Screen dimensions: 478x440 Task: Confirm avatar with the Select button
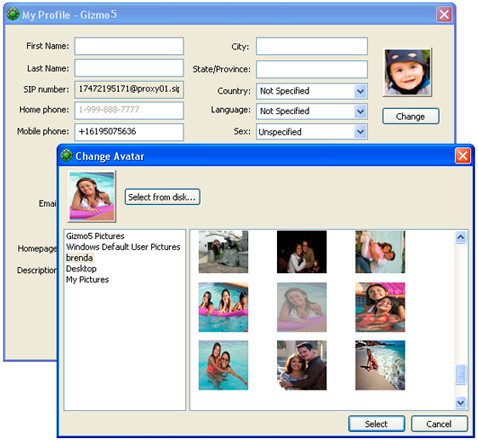[x=376, y=424]
